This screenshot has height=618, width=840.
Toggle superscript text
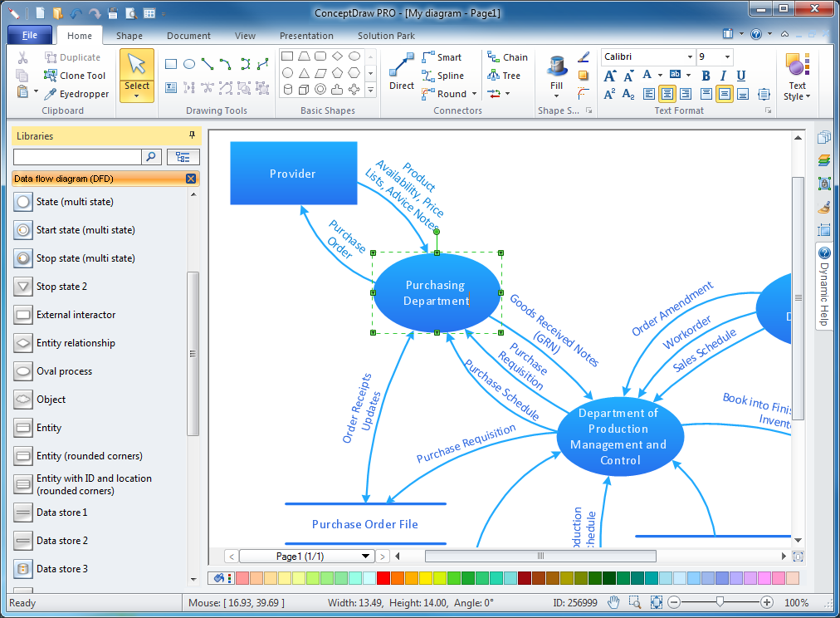click(609, 95)
